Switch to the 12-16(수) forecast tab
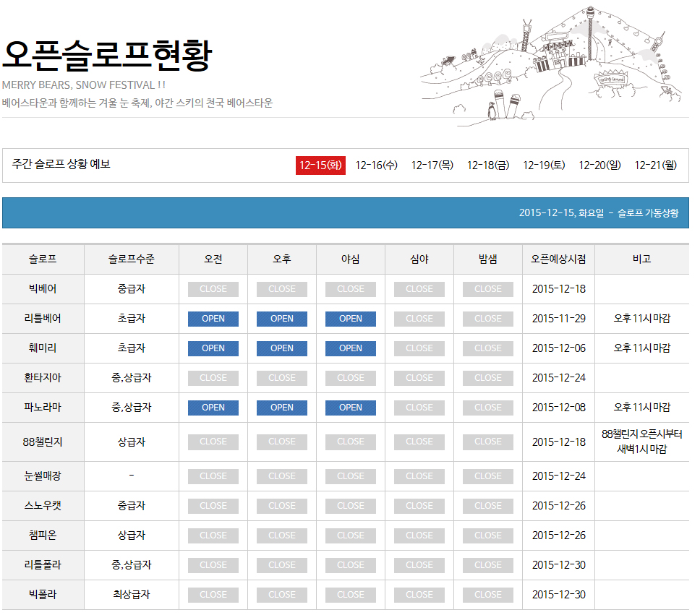The width and height of the screenshot is (700, 615). click(x=376, y=165)
